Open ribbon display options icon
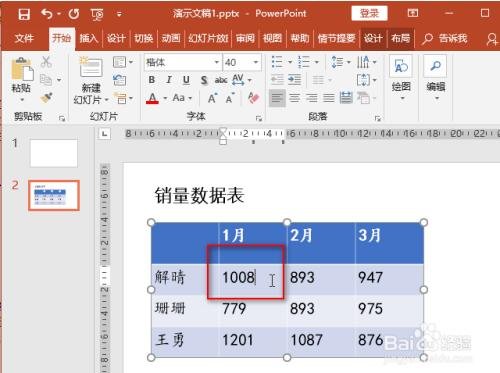The height and width of the screenshot is (373, 500). [x=413, y=13]
